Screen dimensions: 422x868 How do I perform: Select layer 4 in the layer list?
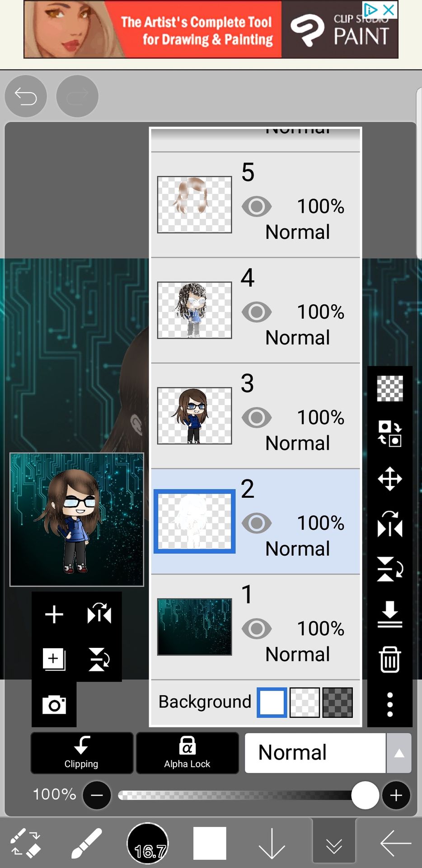point(255,311)
